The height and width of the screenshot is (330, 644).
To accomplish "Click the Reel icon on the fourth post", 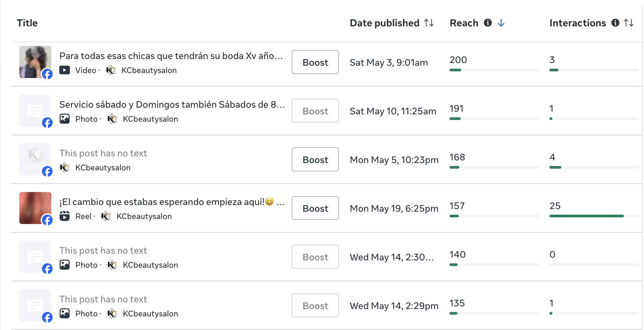I will [65, 216].
